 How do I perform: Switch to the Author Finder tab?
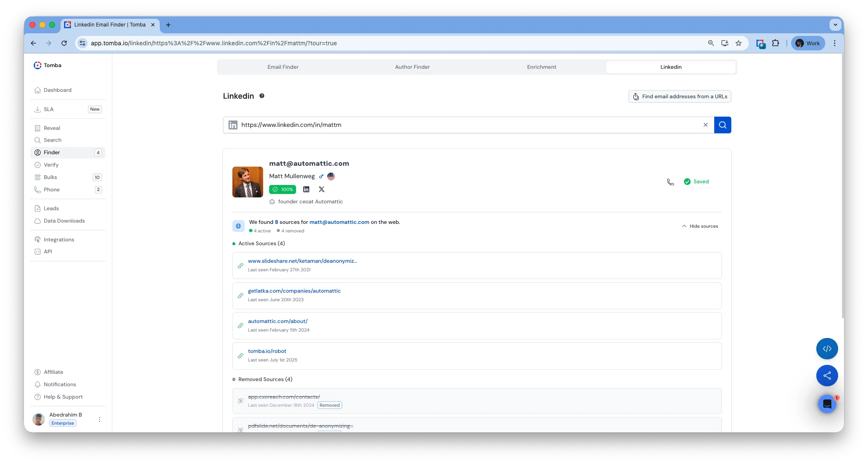click(412, 67)
